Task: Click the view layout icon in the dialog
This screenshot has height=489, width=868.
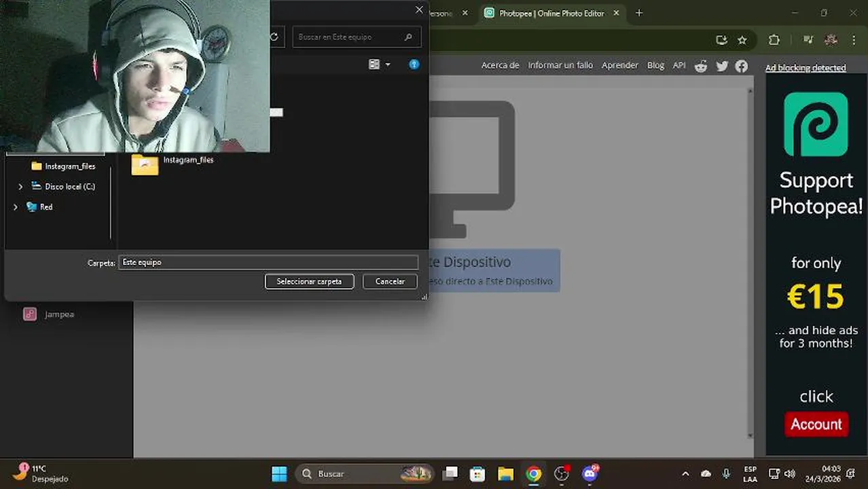Action: 374,65
